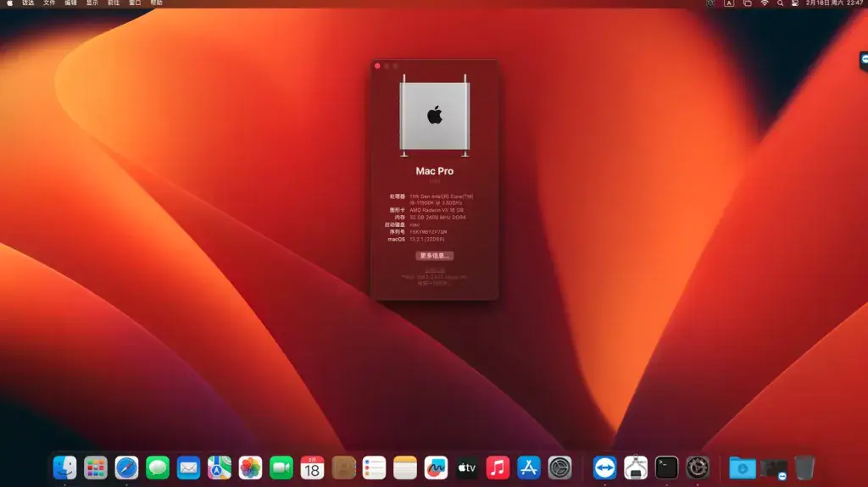Launch TeamViewer from the Dock
Image resolution: width=868 pixels, height=487 pixels.
coord(604,468)
